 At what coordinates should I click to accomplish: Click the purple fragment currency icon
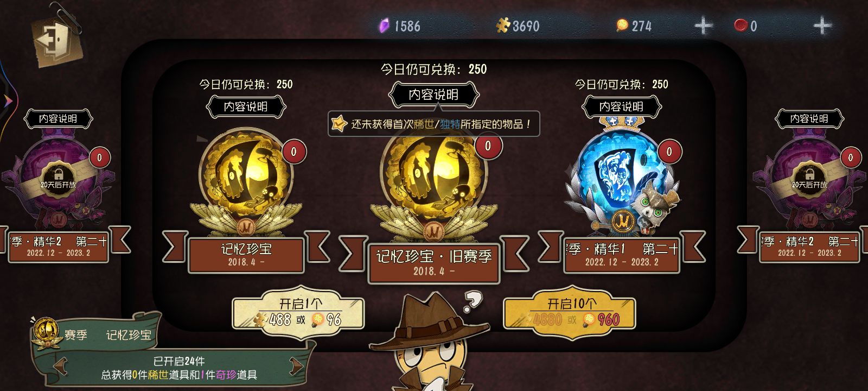[384, 26]
